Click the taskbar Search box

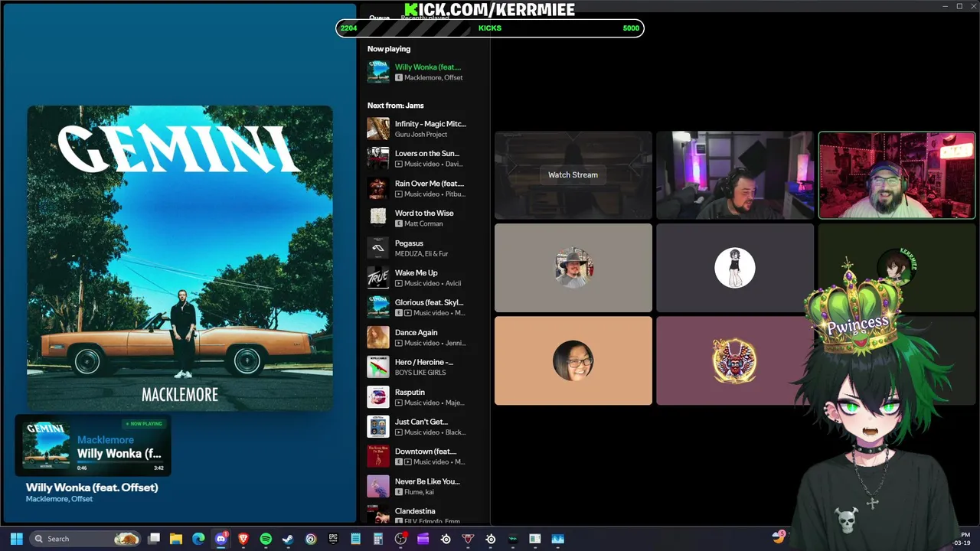pos(86,539)
